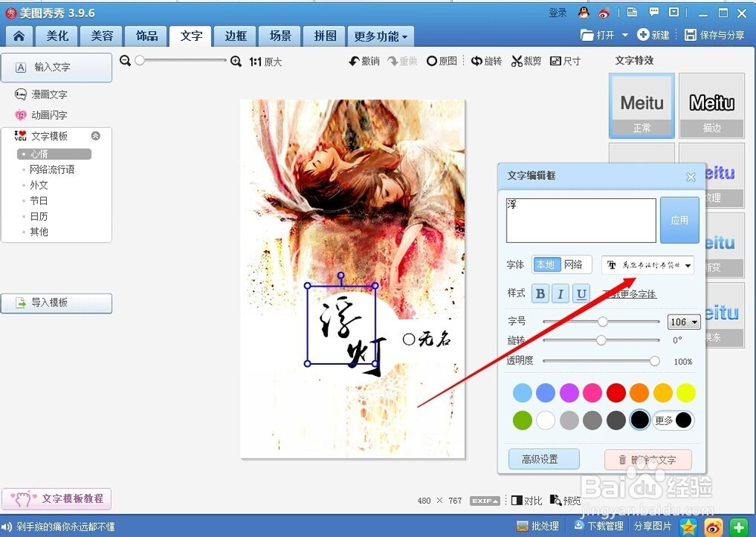Open the 打开 file button
Viewport: 756px width, 537px height.
[x=598, y=35]
